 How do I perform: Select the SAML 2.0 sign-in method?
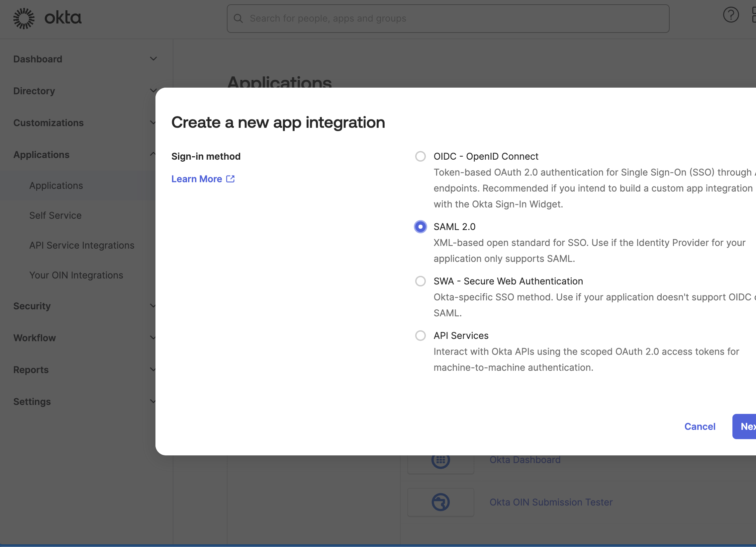pyautogui.click(x=420, y=226)
